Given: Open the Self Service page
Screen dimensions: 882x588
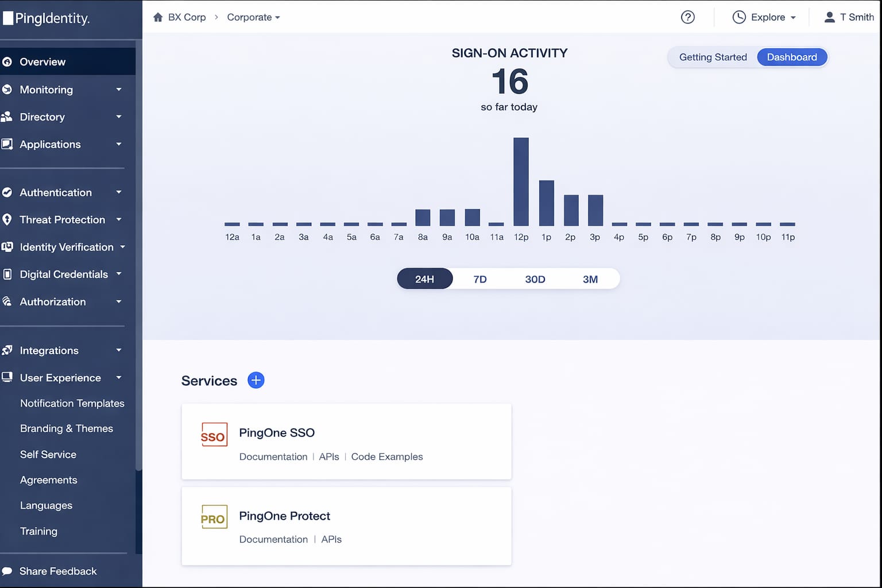Looking at the screenshot, I should click(48, 454).
